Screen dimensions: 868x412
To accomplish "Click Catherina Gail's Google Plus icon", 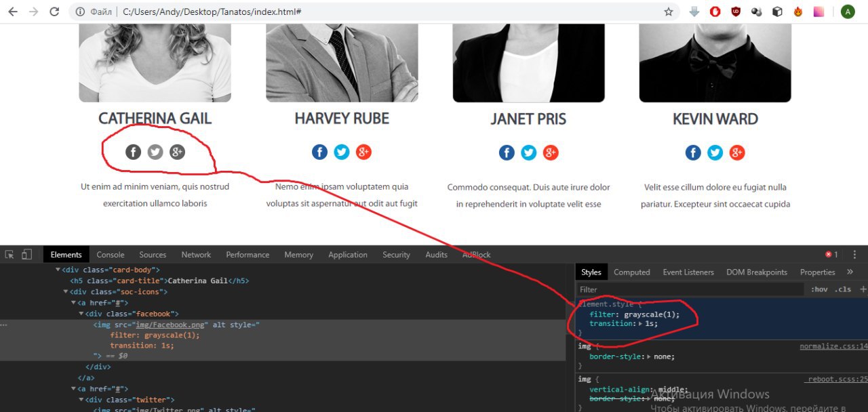I will coord(177,152).
